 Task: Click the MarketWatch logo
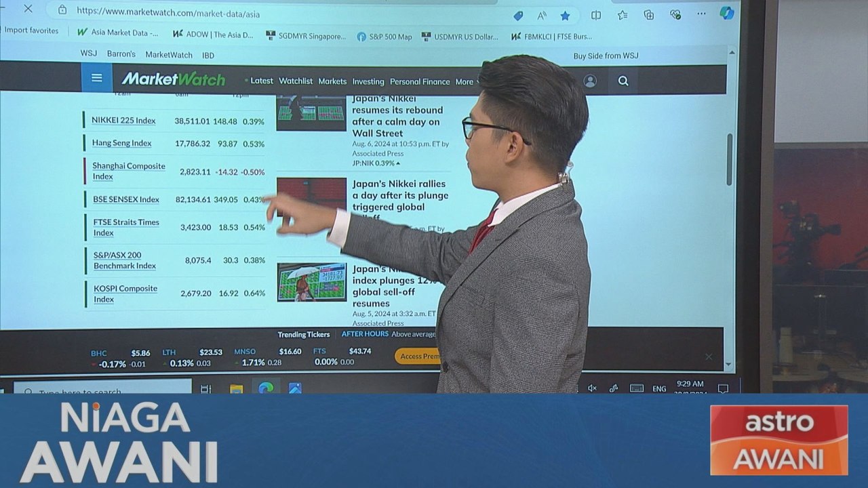point(174,79)
